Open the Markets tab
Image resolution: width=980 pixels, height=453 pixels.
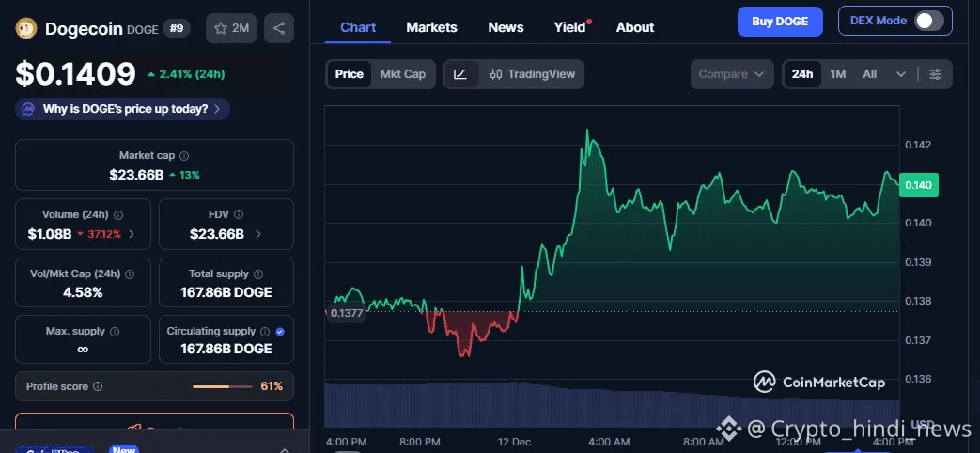tap(431, 27)
